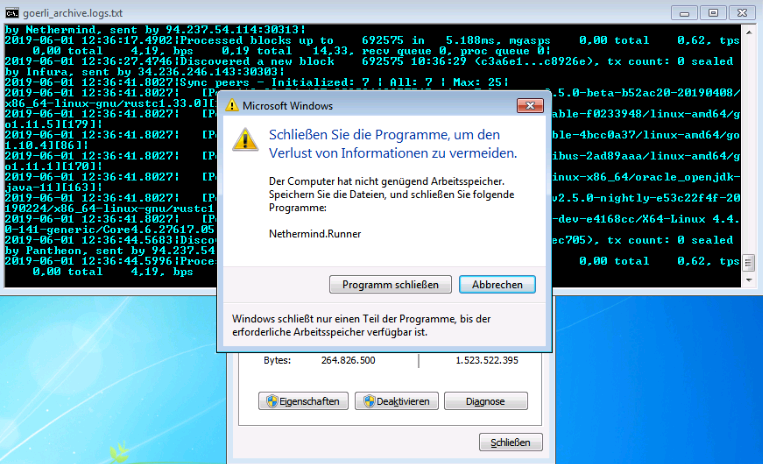Screen dimensions: 763x464
Task: Open Eigenschaften of the network connection
Action: pyautogui.click(x=303, y=401)
